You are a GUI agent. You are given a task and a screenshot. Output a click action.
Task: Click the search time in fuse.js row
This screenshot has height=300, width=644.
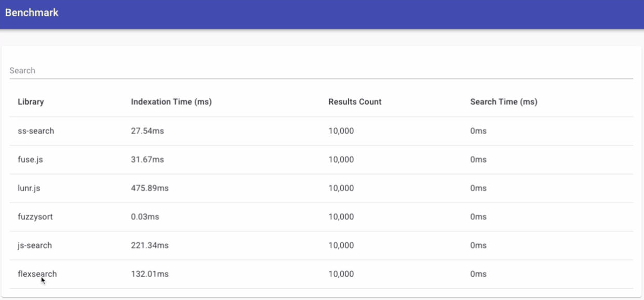click(x=478, y=160)
